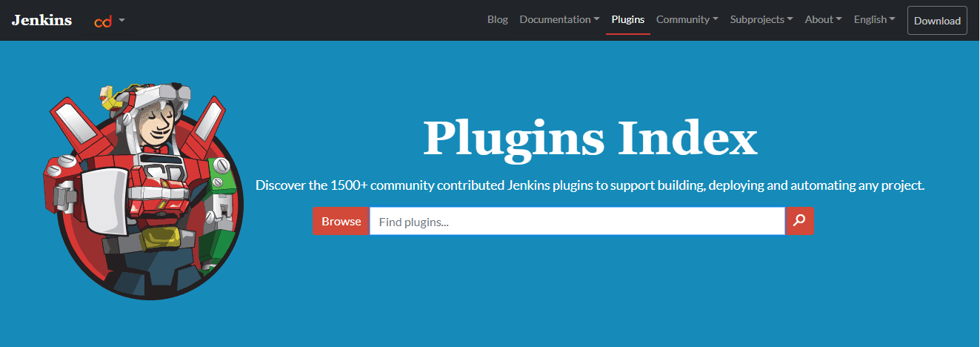Focus the Find plugins search field
The width and height of the screenshot is (980, 347).
(x=576, y=221)
